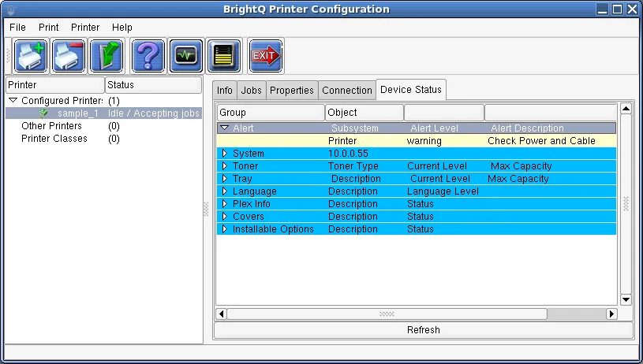The height and width of the screenshot is (364, 643).
Task: Click the Group column header
Action: (x=271, y=113)
